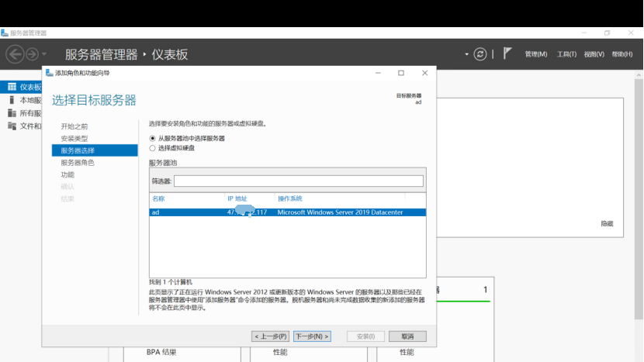Select 仪表板 dashboard icon in sidebar
The width and height of the screenshot is (644, 362).
tap(12, 87)
